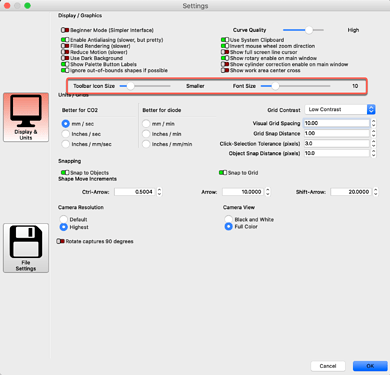The image size is (390, 375).
Task: Adjust the Toolbar Icon Size slider
Action: click(145, 86)
